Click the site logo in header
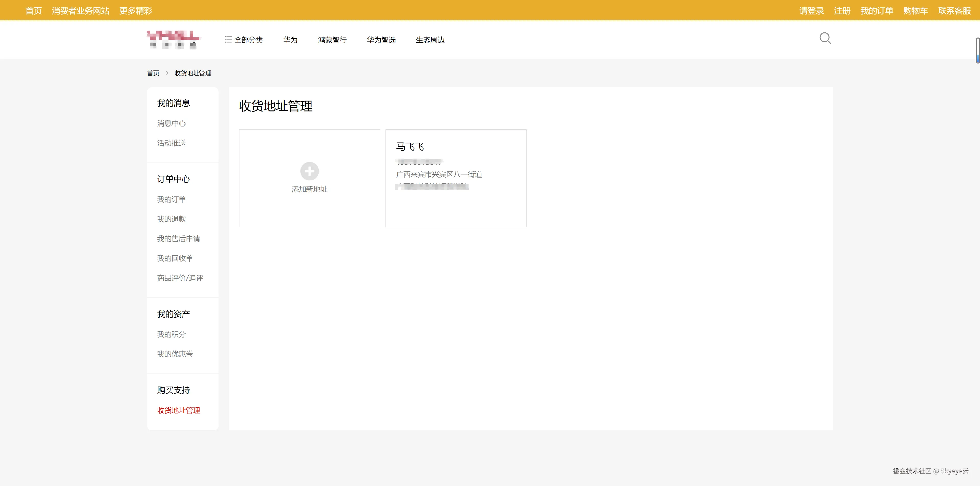Screen dimensions: 980x486 click(174, 40)
